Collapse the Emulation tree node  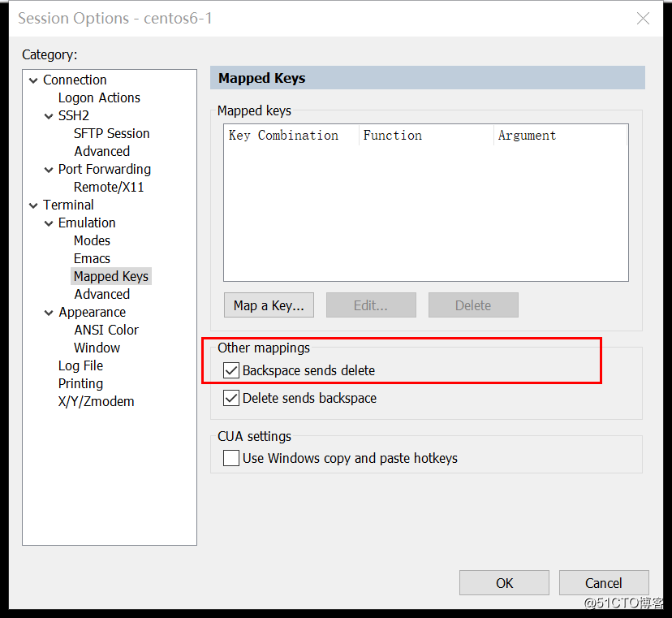click(x=49, y=223)
